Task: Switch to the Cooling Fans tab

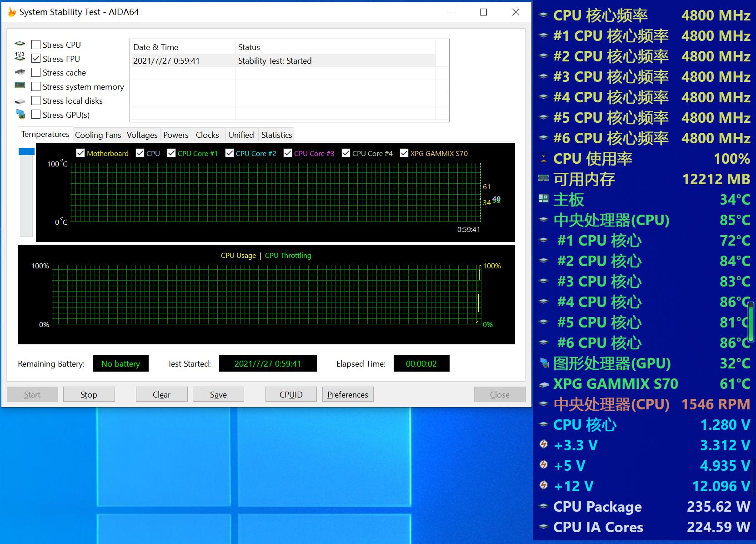Action: pyautogui.click(x=98, y=135)
